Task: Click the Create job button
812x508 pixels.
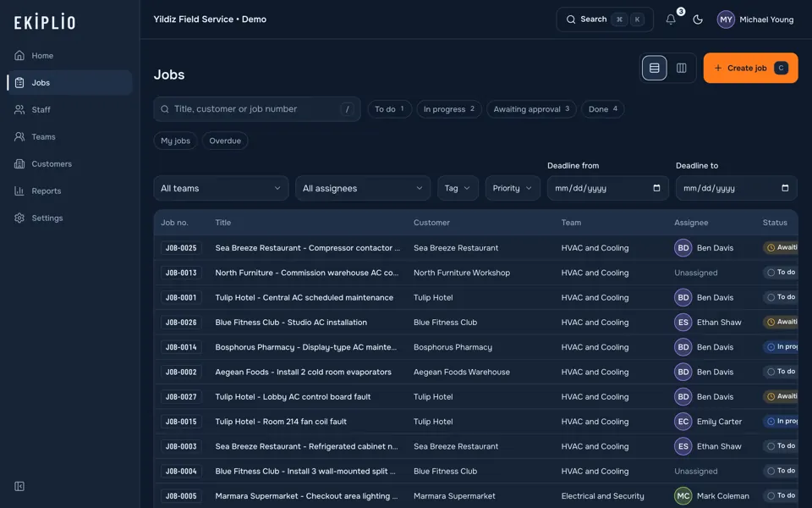Action: (x=750, y=68)
